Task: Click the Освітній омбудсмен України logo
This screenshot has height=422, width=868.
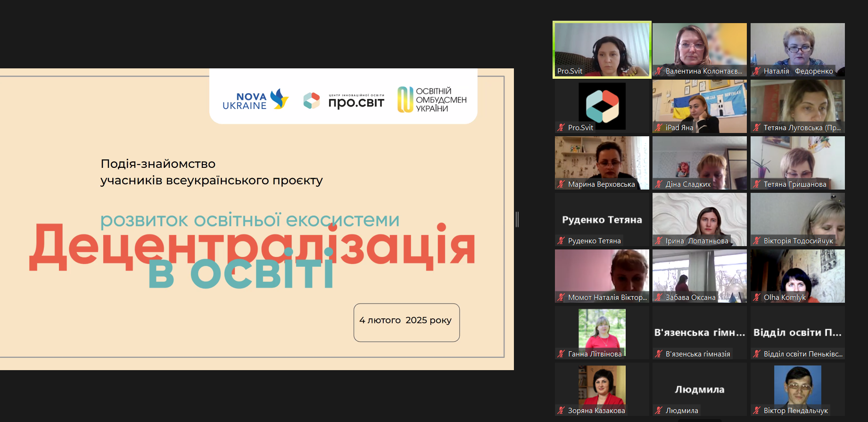Action: [432, 99]
